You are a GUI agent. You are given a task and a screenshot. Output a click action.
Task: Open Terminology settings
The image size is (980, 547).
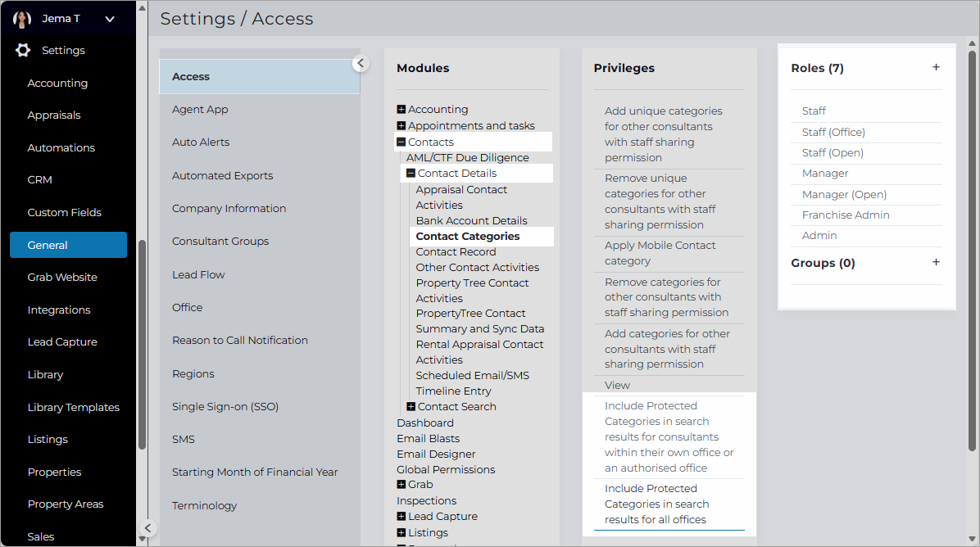204,506
